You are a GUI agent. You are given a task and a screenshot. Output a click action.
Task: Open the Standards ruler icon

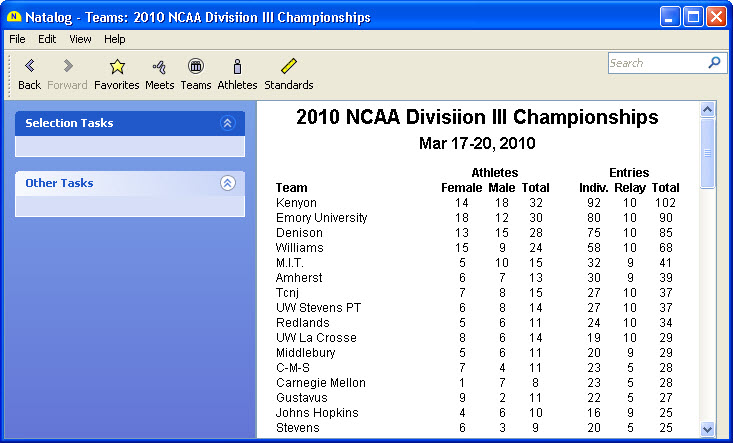[x=289, y=67]
